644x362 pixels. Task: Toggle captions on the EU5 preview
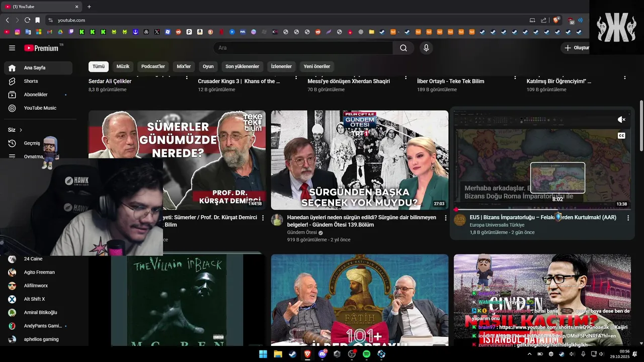[621, 136]
